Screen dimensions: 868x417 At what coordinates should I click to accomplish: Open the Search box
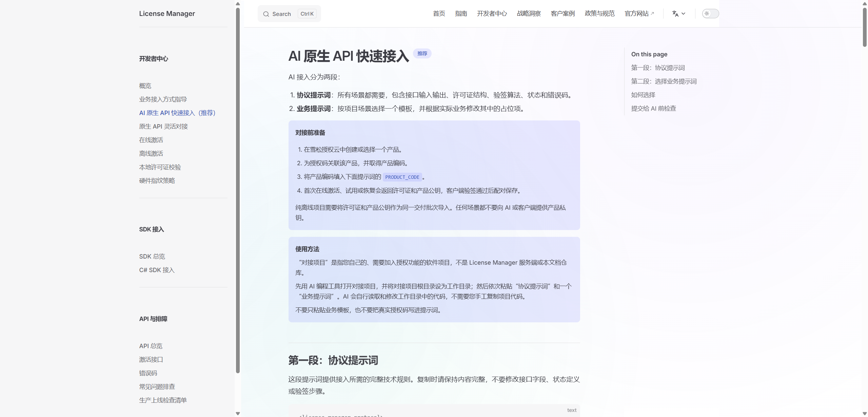pyautogui.click(x=289, y=14)
